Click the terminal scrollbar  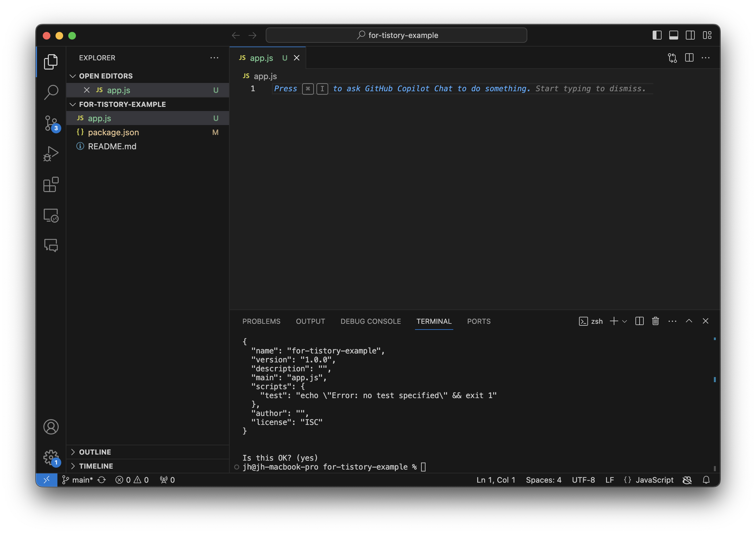pyautogui.click(x=715, y=403)
